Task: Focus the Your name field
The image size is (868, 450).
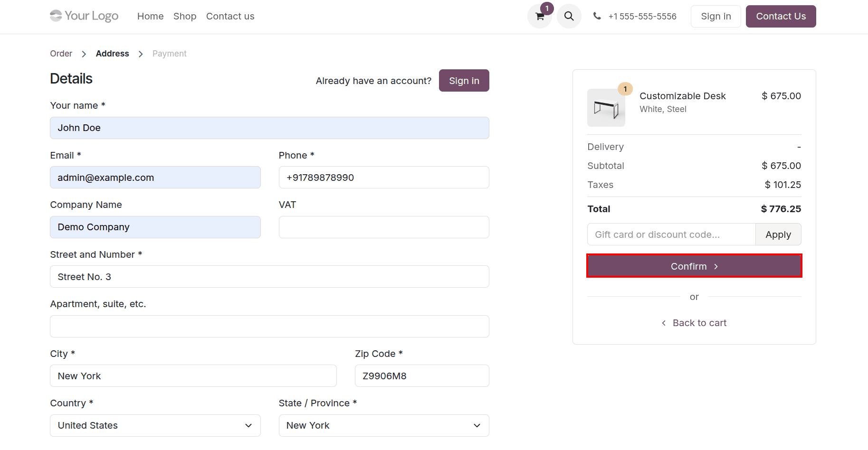Action: coord(269,128)
